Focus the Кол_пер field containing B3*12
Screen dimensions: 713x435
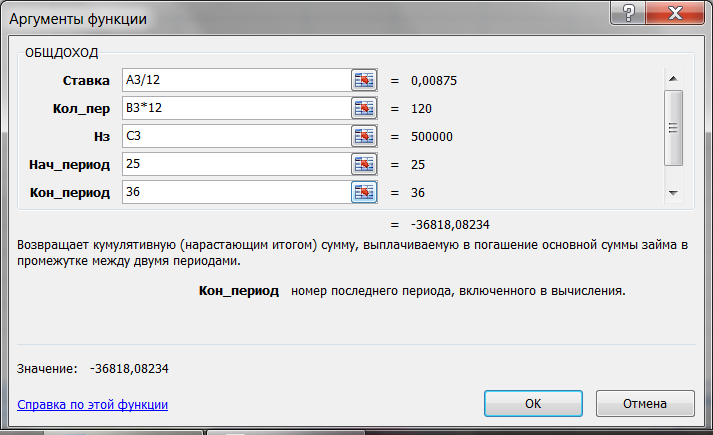coord(236,109)
